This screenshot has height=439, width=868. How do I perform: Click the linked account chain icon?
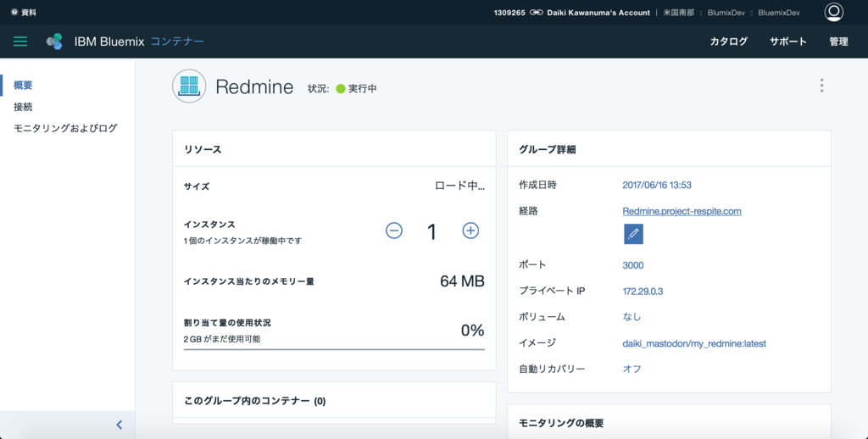536,12
